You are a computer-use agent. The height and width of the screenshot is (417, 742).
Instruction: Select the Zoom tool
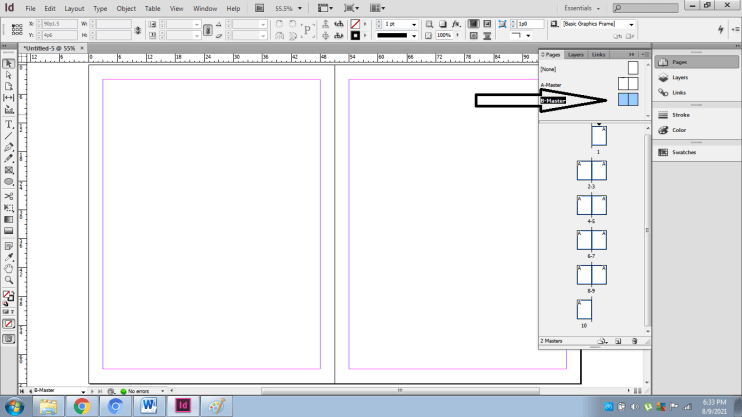(x=9, y=280)
